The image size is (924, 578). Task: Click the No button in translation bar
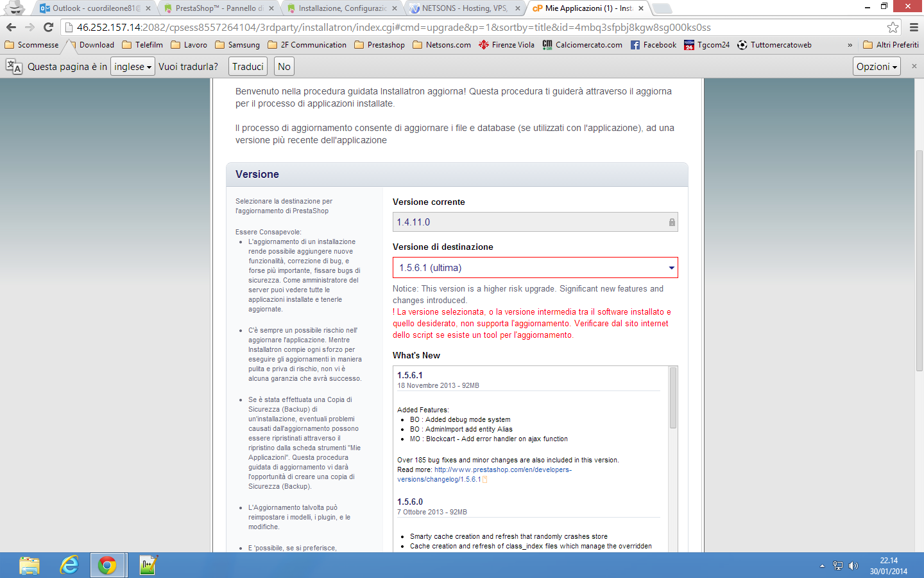coord(284,67)
